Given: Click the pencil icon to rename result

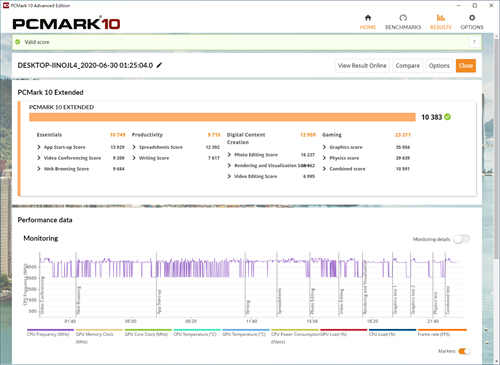Looking at the screenshot, I should point(159,65).
